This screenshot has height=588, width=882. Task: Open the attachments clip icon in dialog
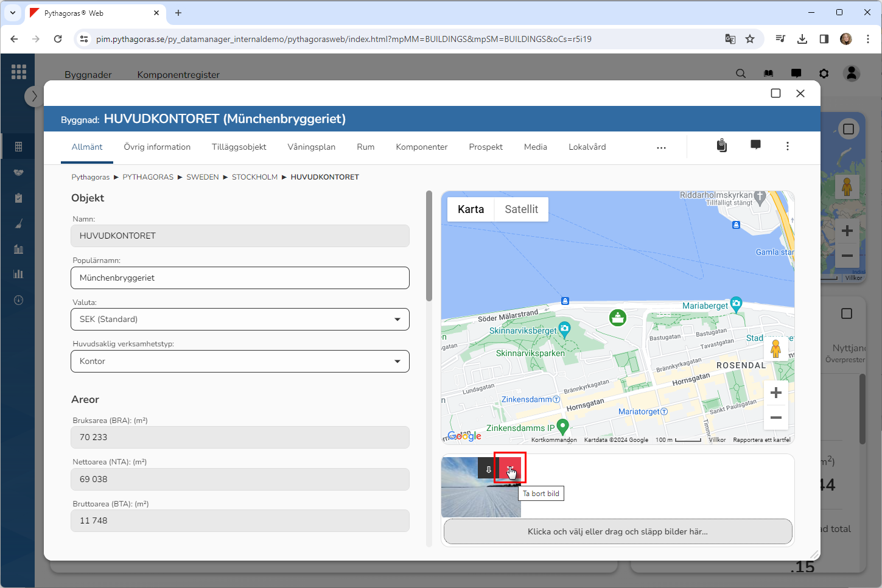(x=721, y=145)
